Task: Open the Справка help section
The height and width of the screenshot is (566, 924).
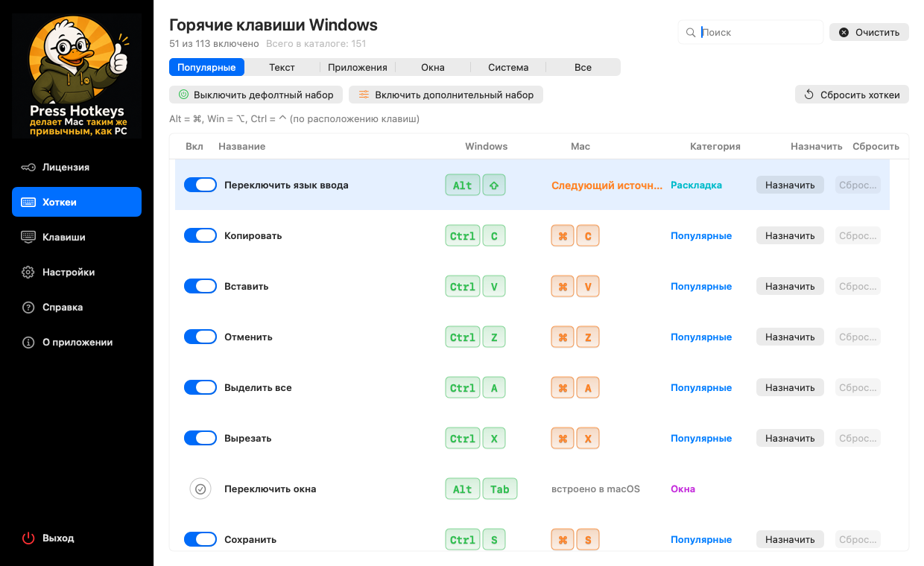Action: coord(76,307)
